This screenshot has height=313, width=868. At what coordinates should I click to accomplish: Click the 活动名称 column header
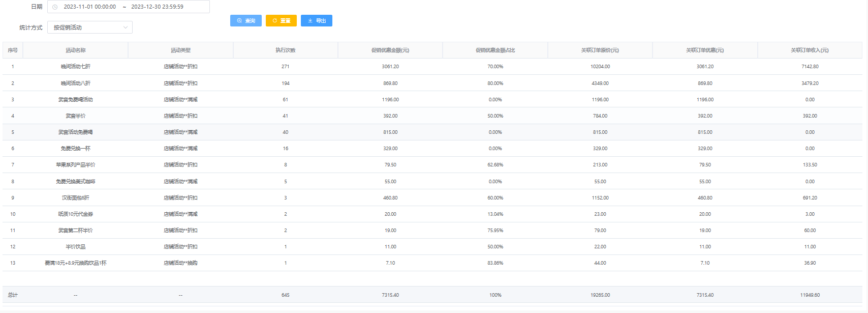pos(75,50)
